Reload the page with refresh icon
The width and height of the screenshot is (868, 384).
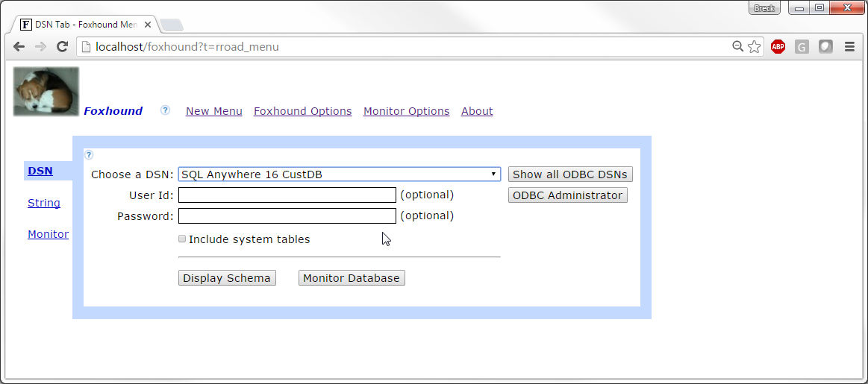coord(63,47)
